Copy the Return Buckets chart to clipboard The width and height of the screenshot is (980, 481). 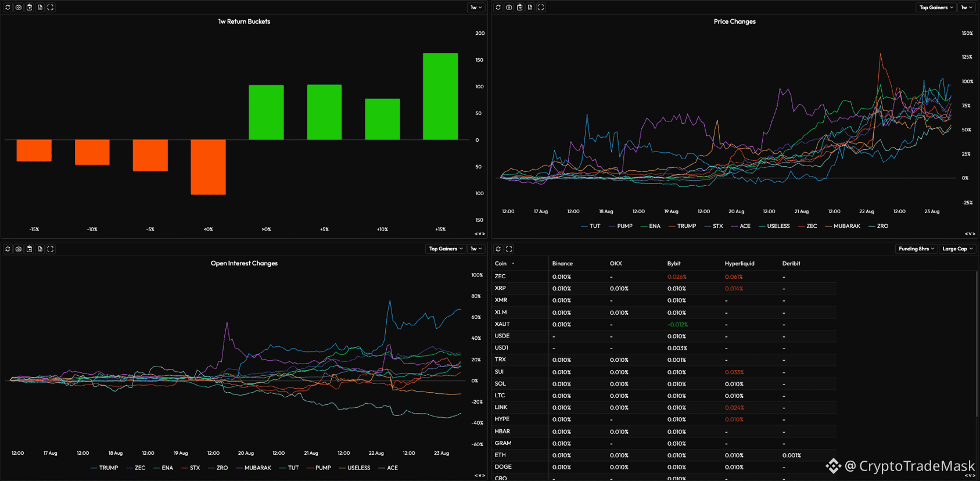click(29, 8)
